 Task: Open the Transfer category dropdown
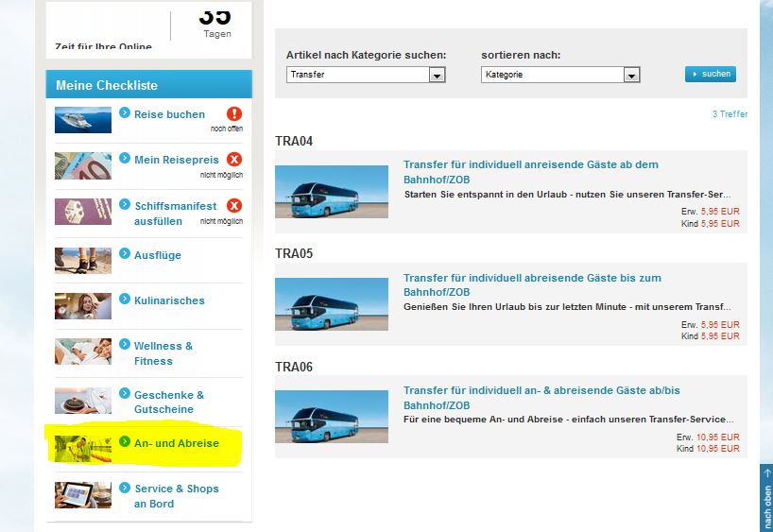point(437,76)
